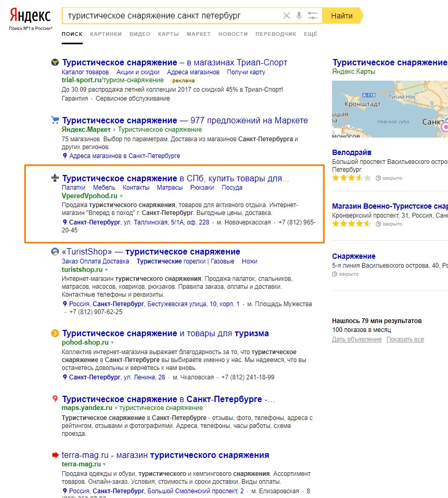Screen dimensions: 448x498
Task: Click the pohod-shop orange favicon
Action: click(54, 333)
